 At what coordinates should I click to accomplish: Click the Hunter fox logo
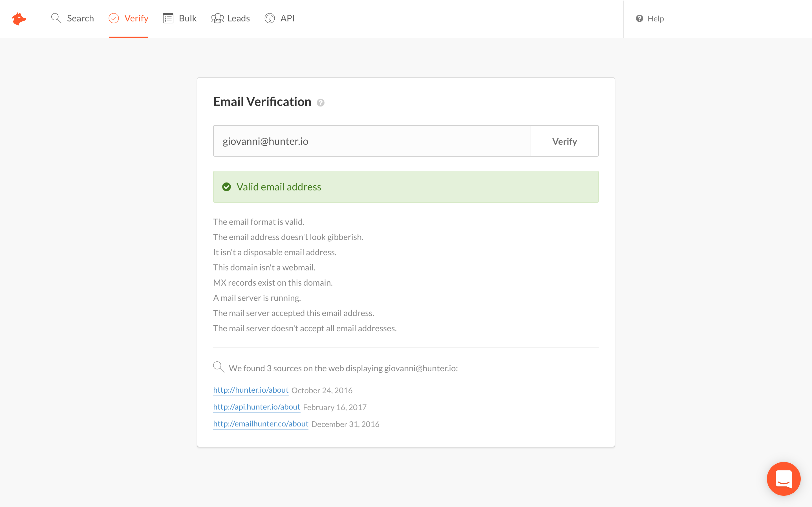(19, 19)
